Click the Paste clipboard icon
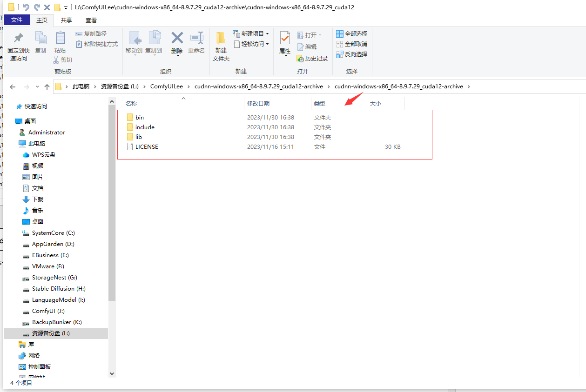 60,38
